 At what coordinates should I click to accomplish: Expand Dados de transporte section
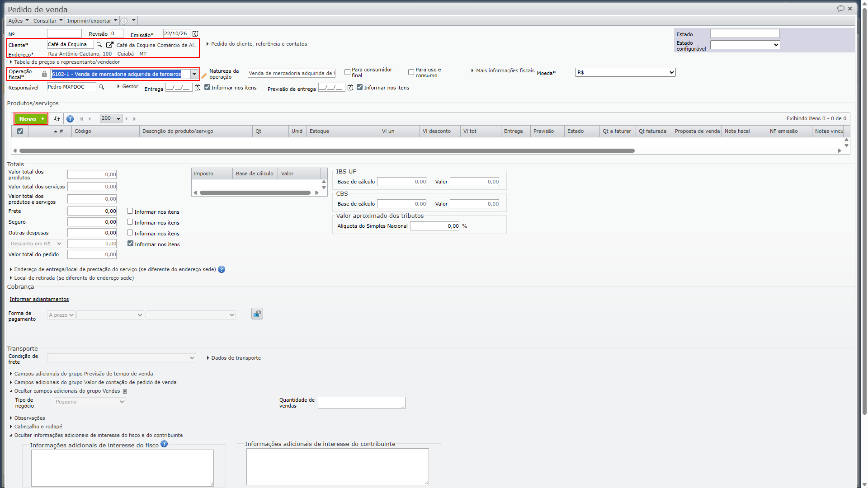click(234, 358)
